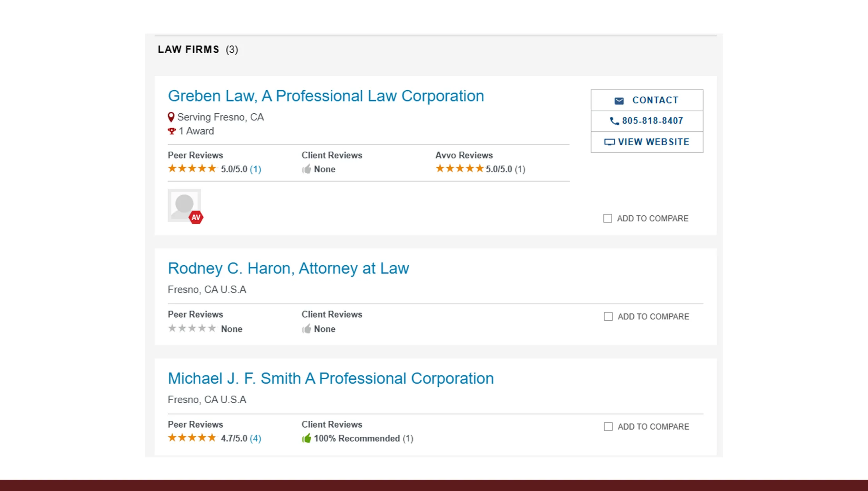Click the monitor icon beside View Website

610,142
